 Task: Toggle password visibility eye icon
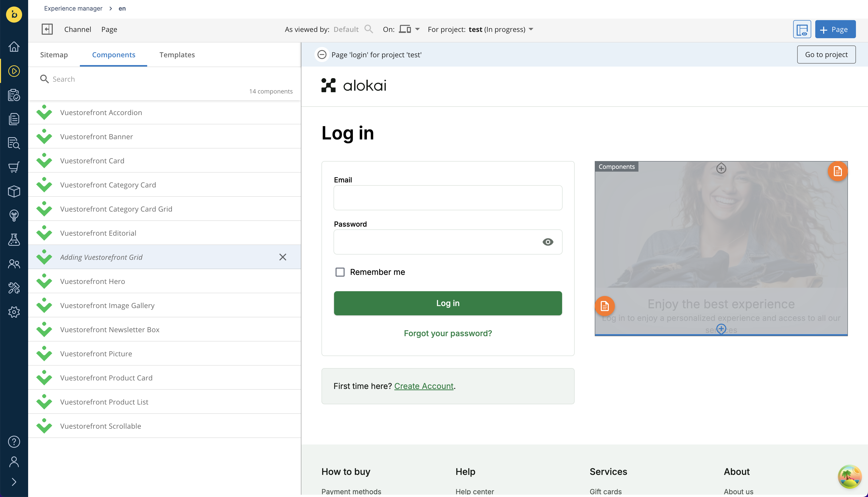[548, 242]
